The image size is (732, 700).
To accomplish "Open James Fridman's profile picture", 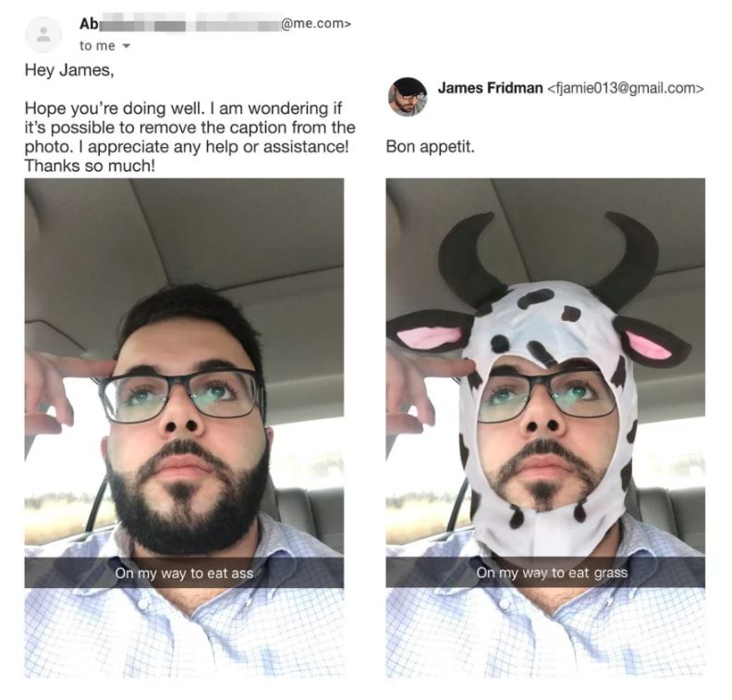I will pos(408,97).
